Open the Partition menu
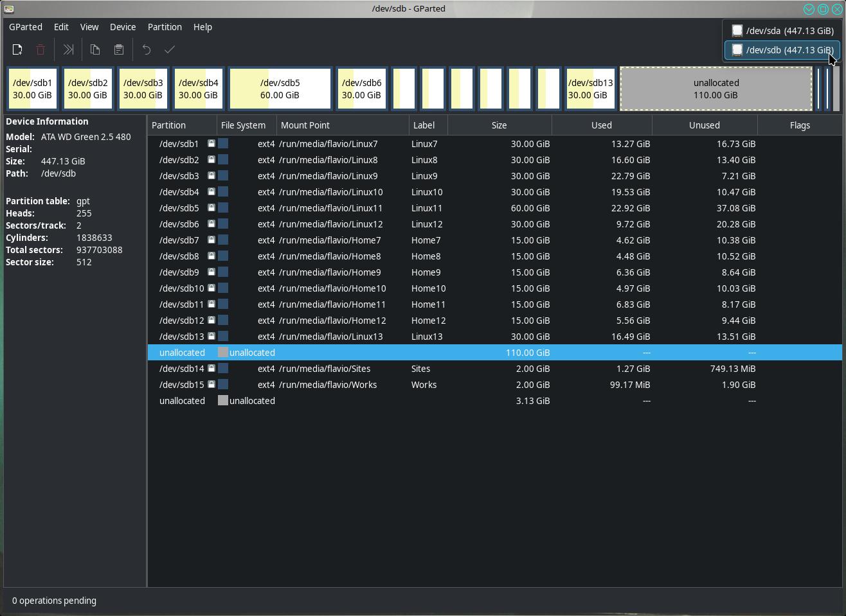The height and width of the screenshot is (616, 846). tap(165, 27)
